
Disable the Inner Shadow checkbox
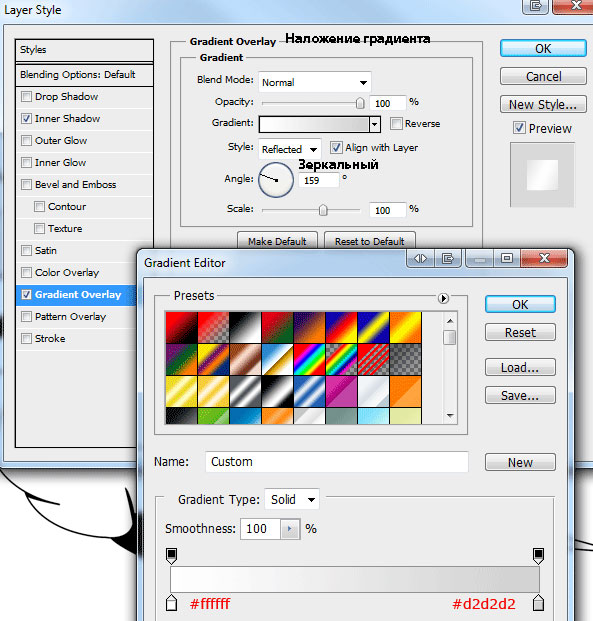[26, 118]
